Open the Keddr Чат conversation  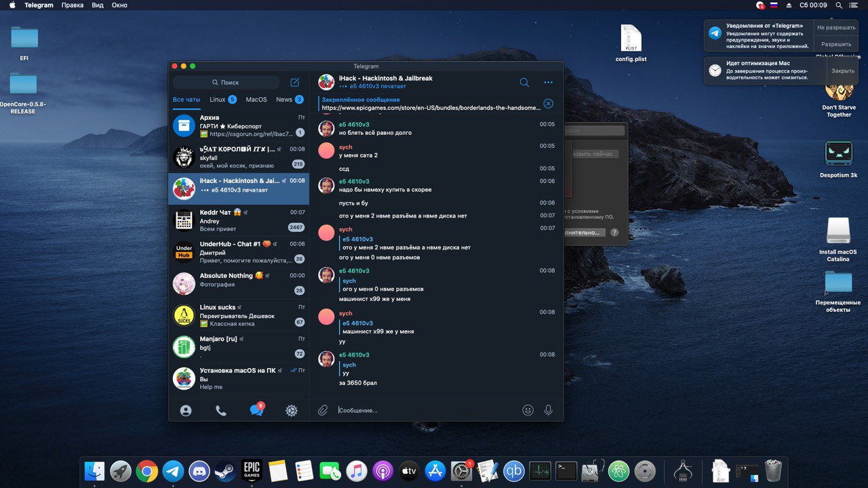(239, 220)
